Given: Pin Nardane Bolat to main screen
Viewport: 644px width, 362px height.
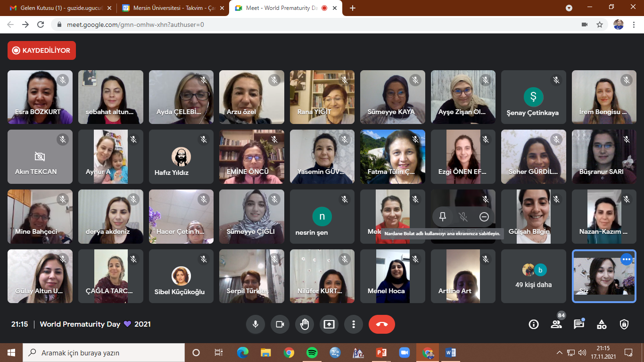Looking at the screenshot, I should 443,217.
